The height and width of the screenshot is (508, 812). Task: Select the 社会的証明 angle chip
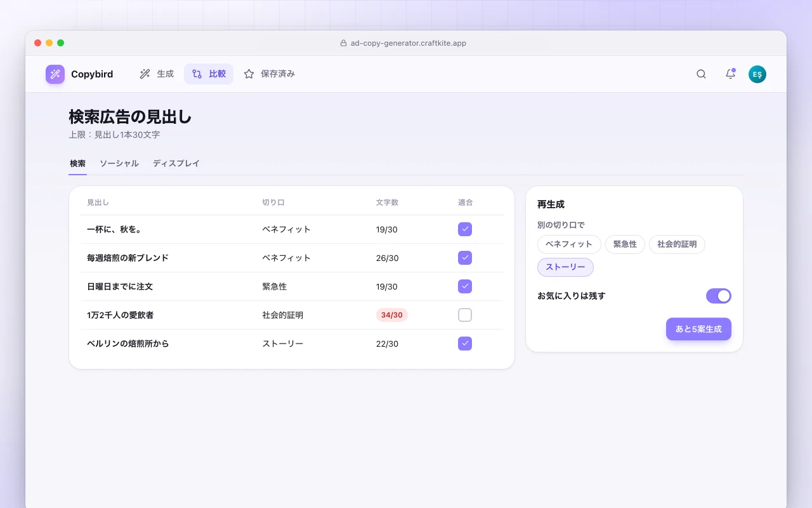(x=677, y=244)
